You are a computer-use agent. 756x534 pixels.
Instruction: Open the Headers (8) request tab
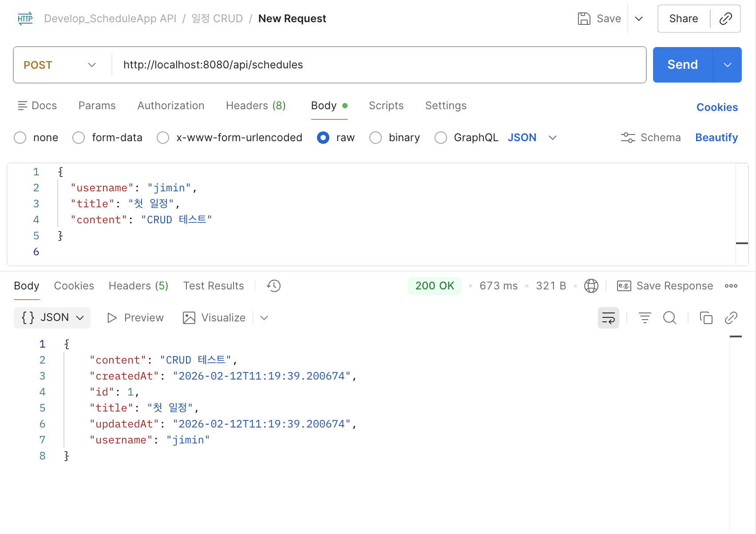tap(256, 106)
